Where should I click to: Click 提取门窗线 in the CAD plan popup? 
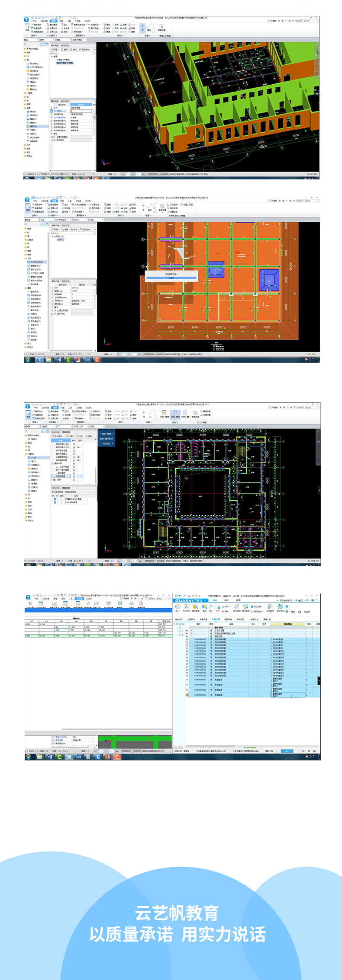tap(106, 434)
